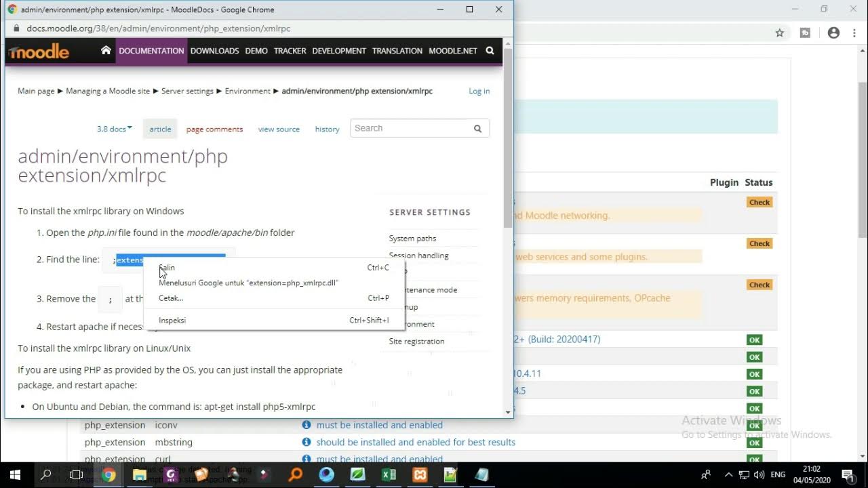
Task: Open DEMO in Moodle navbar
Action: pos(256,51)
